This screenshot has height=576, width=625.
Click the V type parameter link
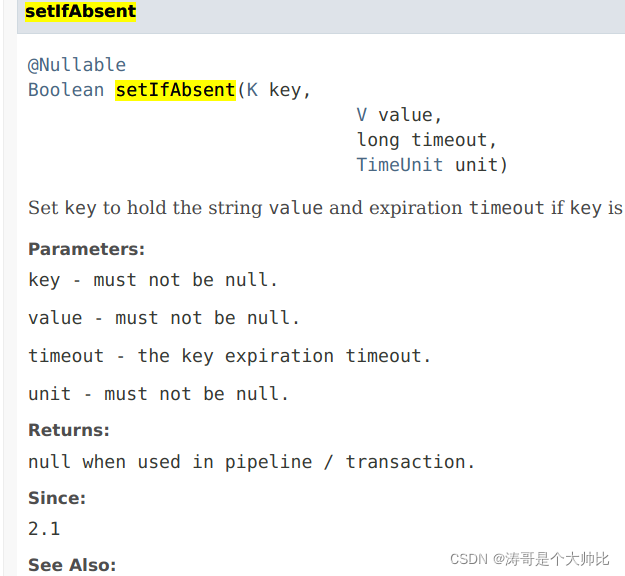point(362,115)
